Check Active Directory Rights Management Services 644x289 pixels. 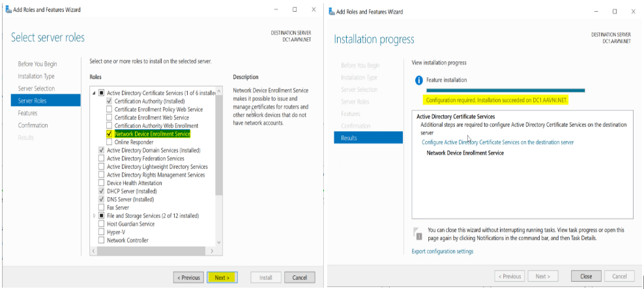pyautogui.click(x=102, y=175)
